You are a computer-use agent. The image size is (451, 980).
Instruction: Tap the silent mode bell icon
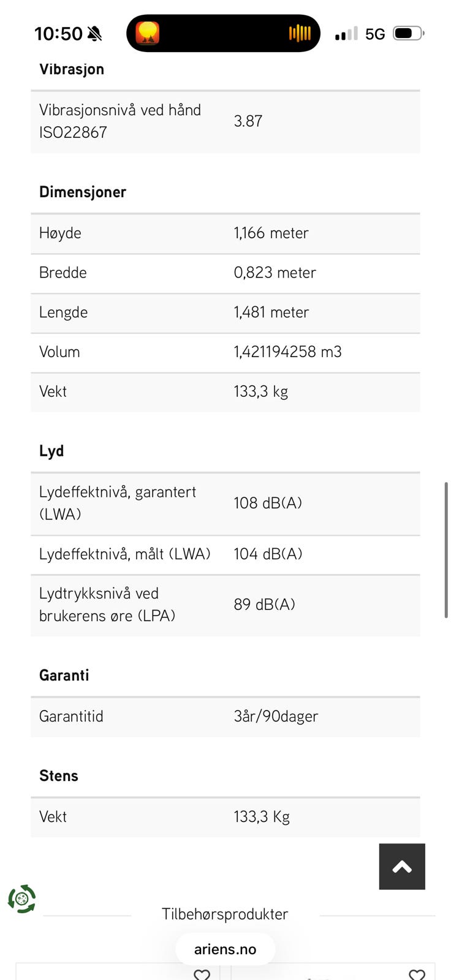point(94,34)
